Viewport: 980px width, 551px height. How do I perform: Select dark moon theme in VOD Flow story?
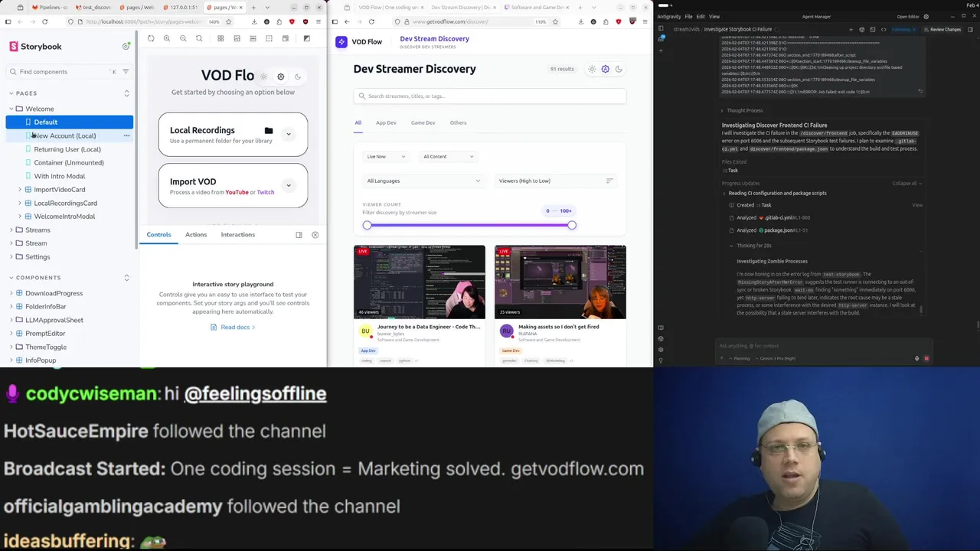[298, 77]
